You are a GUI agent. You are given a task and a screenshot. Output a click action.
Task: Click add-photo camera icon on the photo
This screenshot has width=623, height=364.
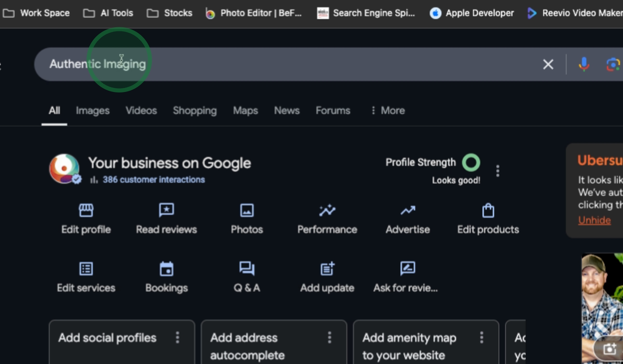[610, 349]
